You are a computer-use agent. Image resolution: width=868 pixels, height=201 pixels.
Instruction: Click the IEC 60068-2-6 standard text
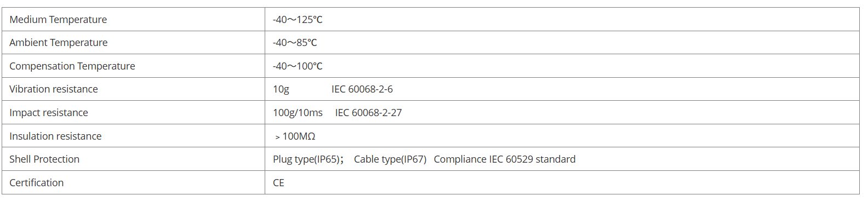pyautogui.click(x=362, y=89)
